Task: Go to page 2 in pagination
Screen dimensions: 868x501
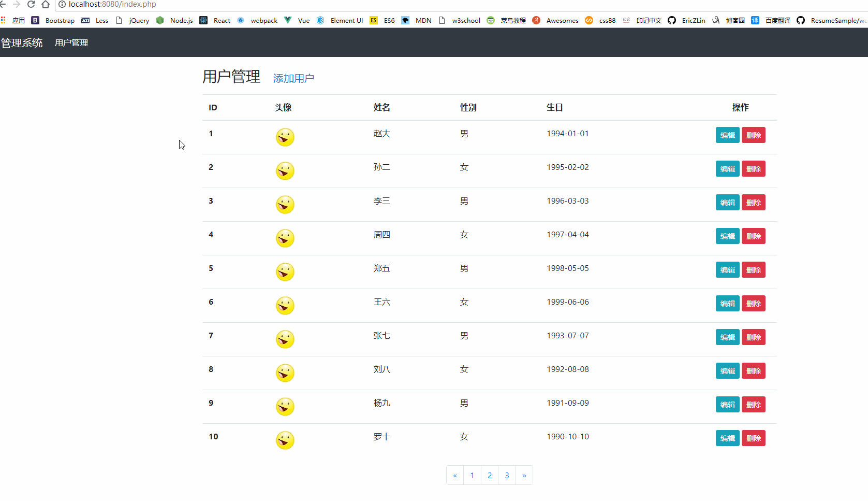Action: point(490,475)
